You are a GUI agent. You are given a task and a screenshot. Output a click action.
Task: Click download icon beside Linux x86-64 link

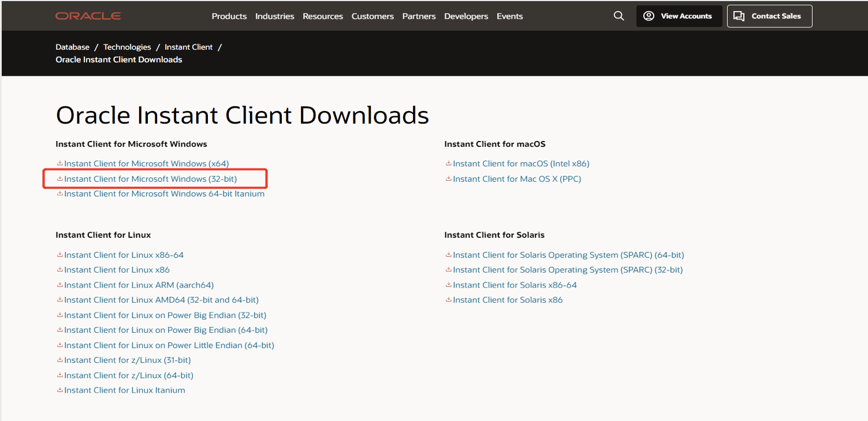[x=59, y=255]
